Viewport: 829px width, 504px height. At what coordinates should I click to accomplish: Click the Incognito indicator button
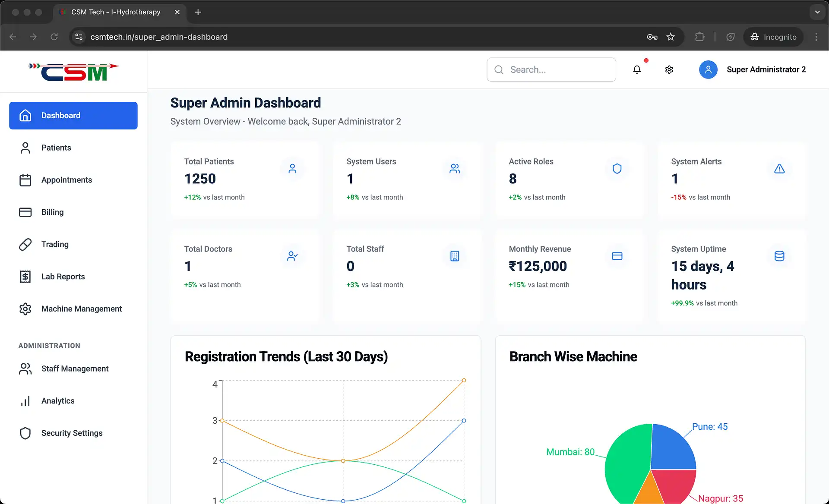coord(773,37)
